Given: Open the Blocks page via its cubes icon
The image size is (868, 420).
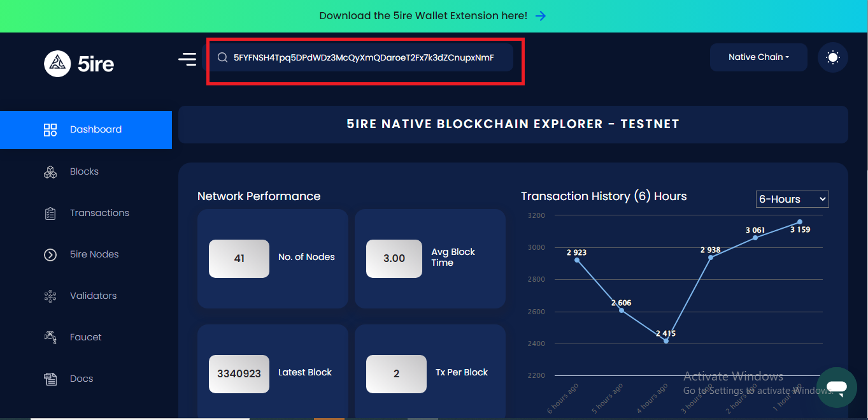Looking at the screenshot, I should 50,172.
